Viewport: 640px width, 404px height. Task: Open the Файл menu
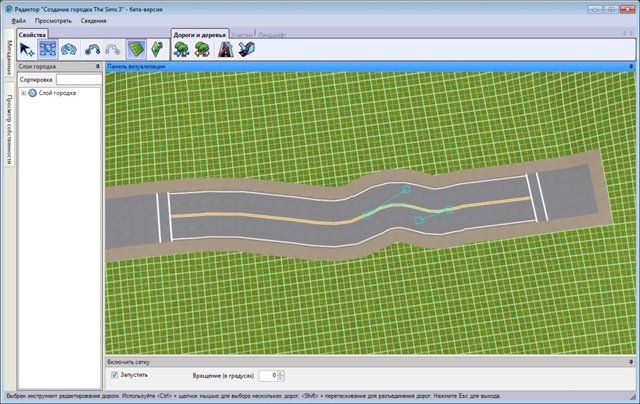click(x=19, y=20)
